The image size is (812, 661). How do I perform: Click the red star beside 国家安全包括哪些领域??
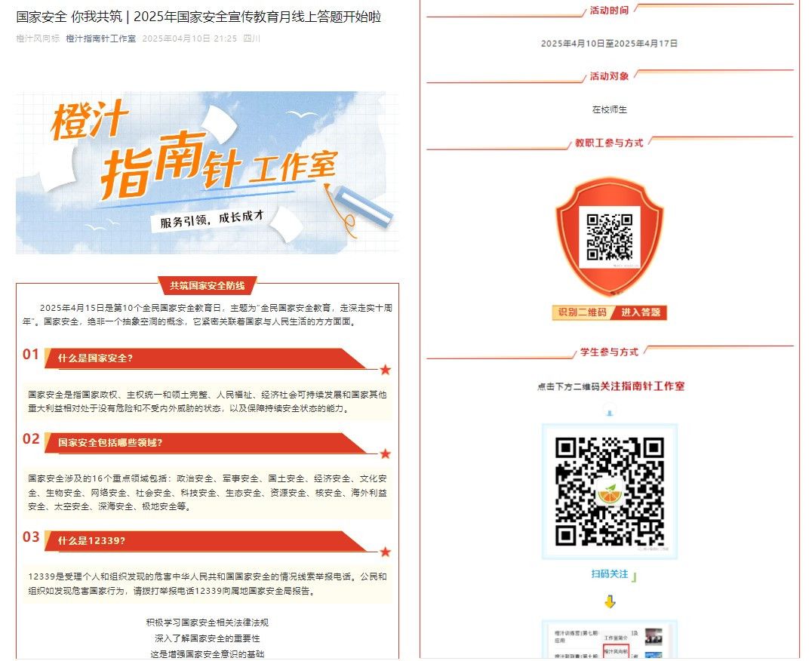click(x=386, y=454)
